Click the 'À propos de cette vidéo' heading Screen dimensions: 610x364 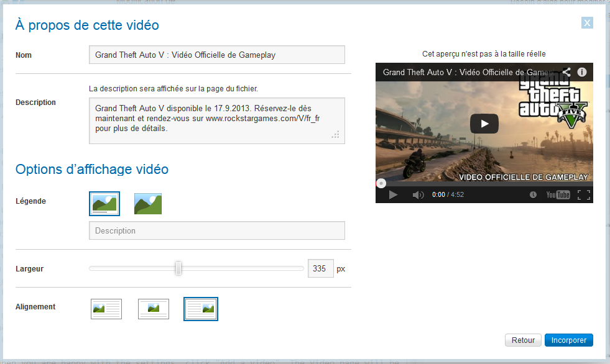(87, 25)
